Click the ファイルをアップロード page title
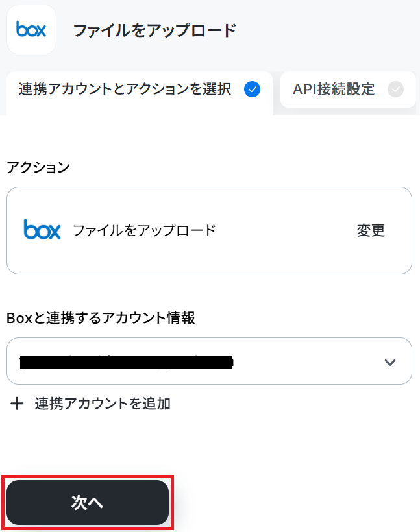This screenshot has width=420, height=532. (154, 30)
